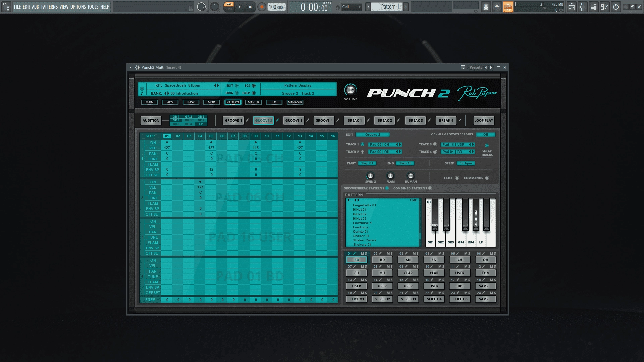Toggle the EDIT radio light

pyautogui.click(x=237, y=86)
